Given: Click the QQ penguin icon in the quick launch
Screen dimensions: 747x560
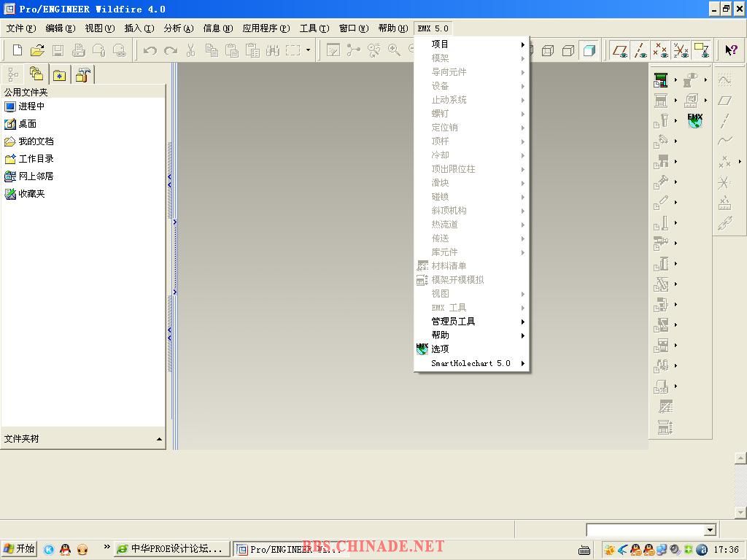Looking at the screenshot, I should point(65,549).
